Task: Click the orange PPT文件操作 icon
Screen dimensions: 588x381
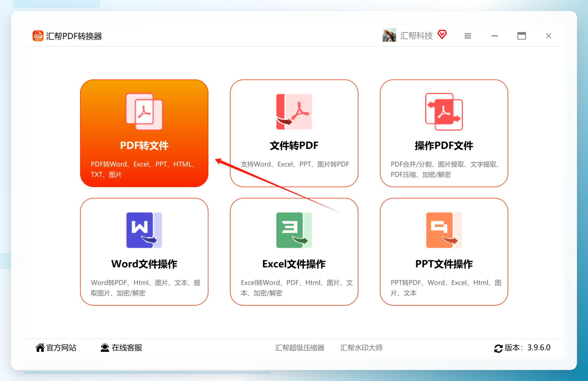Action: [444, 230]
